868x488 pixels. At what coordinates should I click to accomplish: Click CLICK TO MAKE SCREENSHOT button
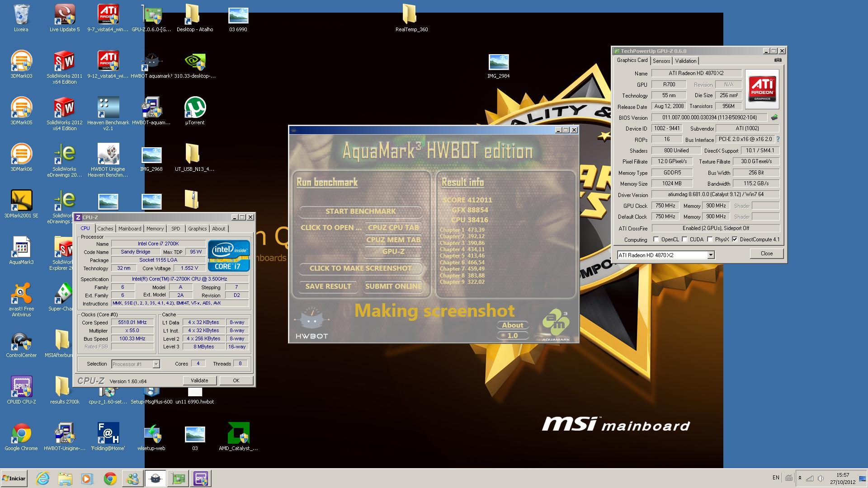click(360, 268)
